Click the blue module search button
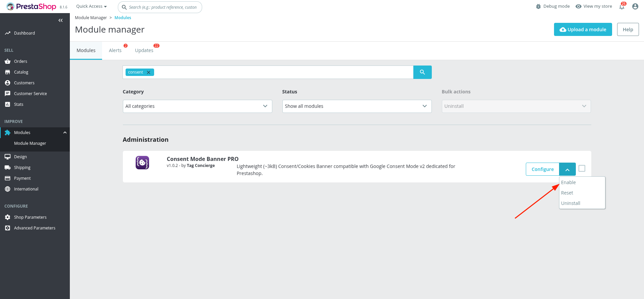The image size is (644, 299). point(422,72)
